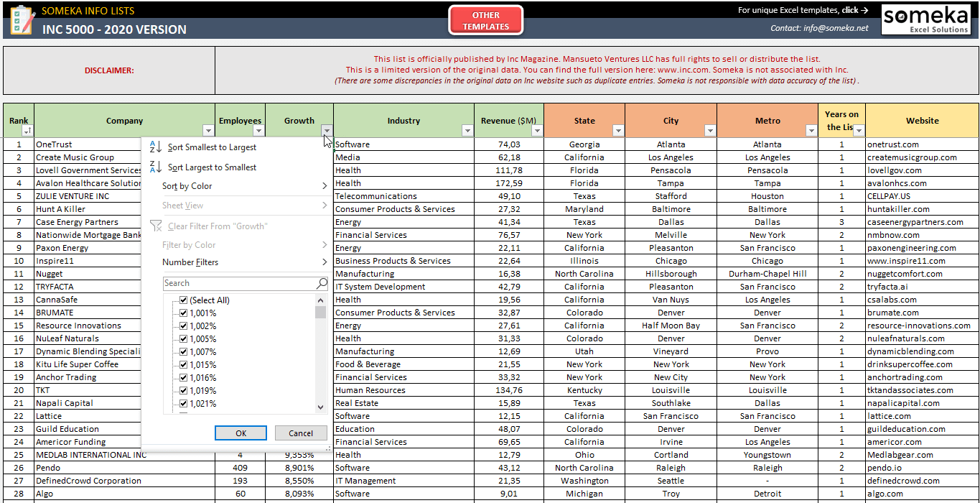980x503 pixels.
Task: Select the createmusicgroup.com website cell
Action: coord(922,157)
